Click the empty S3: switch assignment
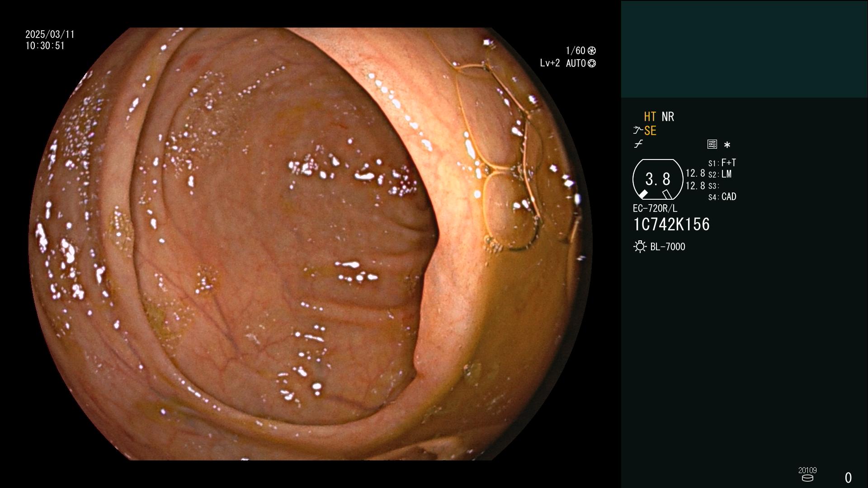Screen dimensions: 868x488 pyautogui.click(x=714, y=186)
